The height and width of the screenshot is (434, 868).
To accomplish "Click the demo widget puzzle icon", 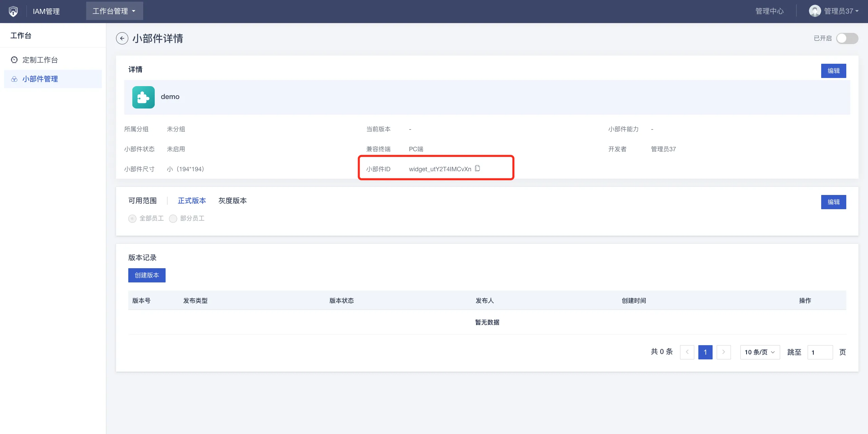I will 143,97.
